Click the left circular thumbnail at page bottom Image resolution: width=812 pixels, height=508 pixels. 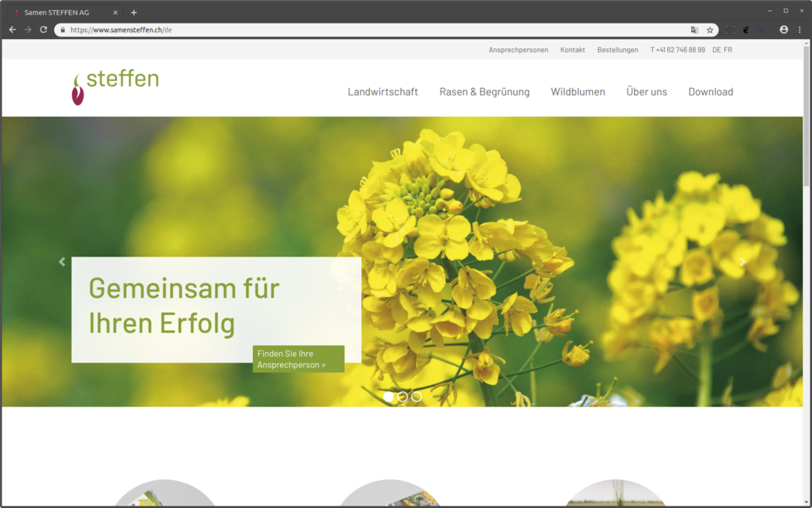coord(165,494)
